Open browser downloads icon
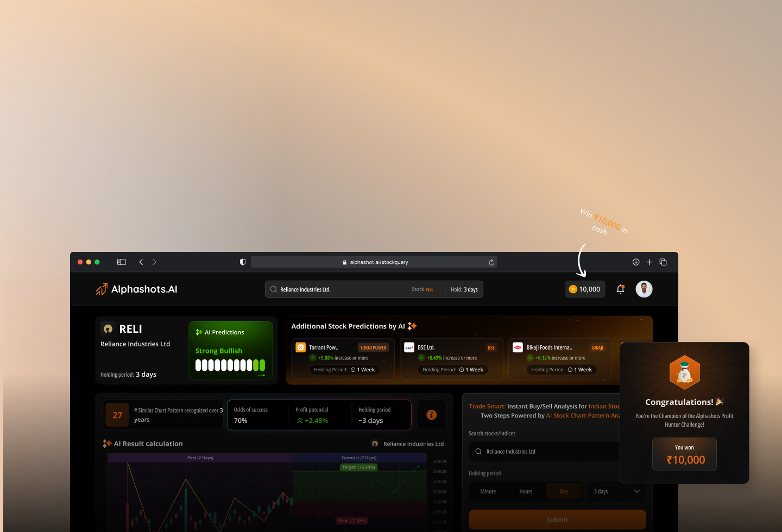This screenshot has width=782, height=532. 636,262
